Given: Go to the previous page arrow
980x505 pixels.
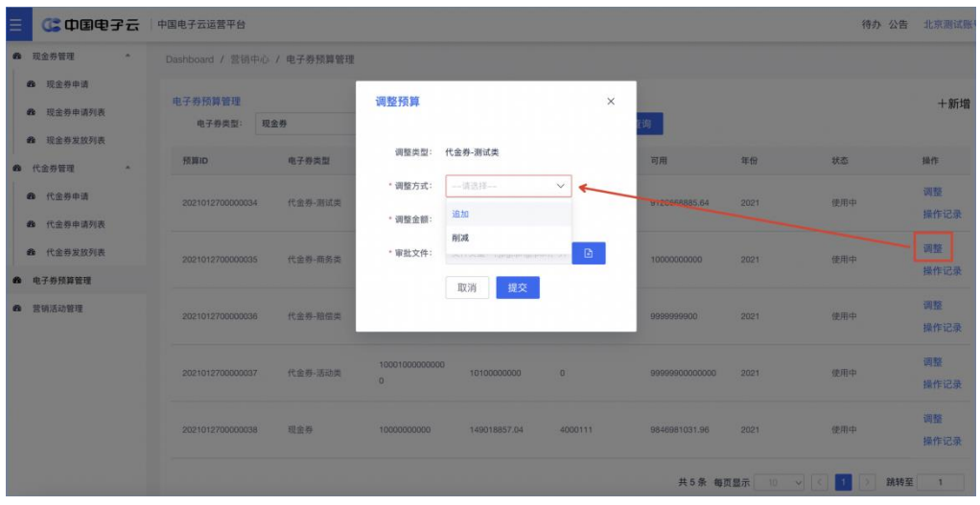Looking at the screenshot, I should click(819, 482).
